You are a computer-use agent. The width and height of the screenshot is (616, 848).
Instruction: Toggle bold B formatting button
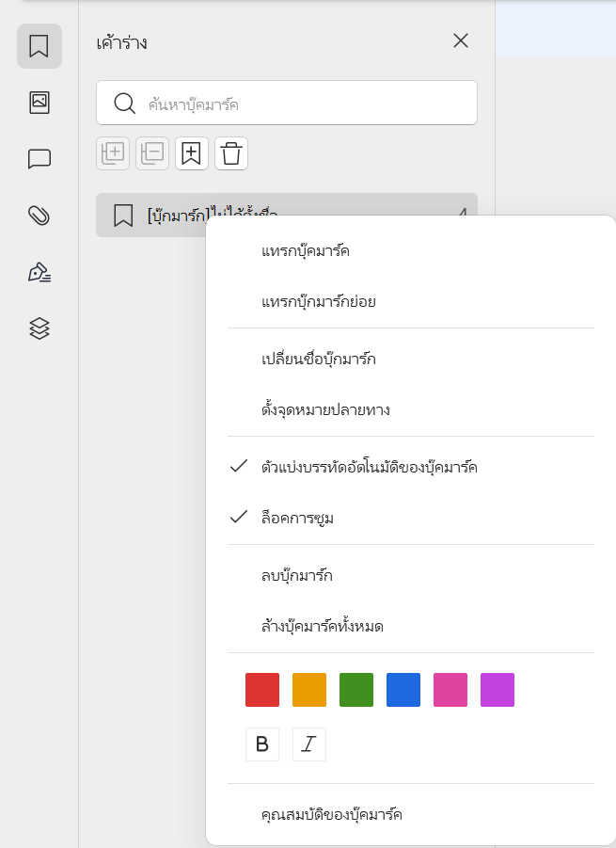click(x=262, y=744)
